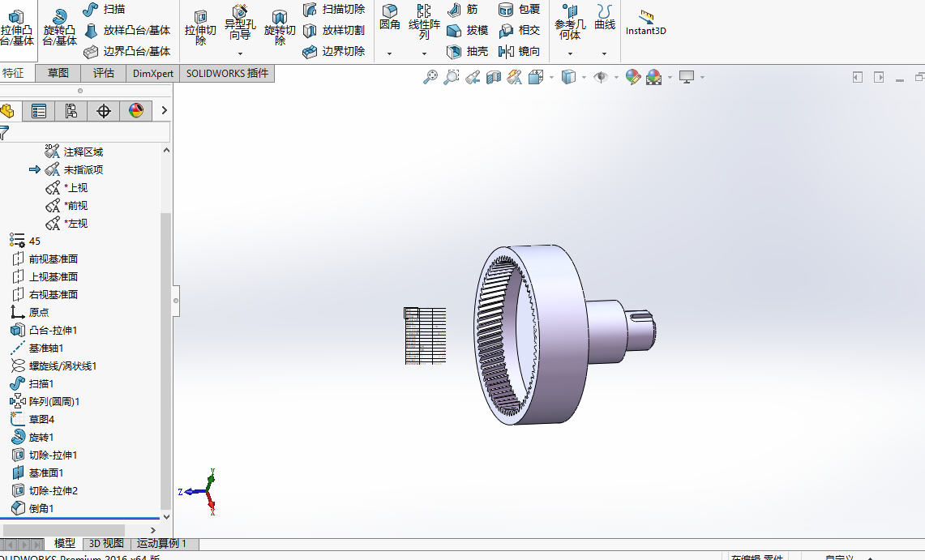Click Zoom to Fit in the view toolbar
The image size is (925, 560).
[x=430, y=77]
